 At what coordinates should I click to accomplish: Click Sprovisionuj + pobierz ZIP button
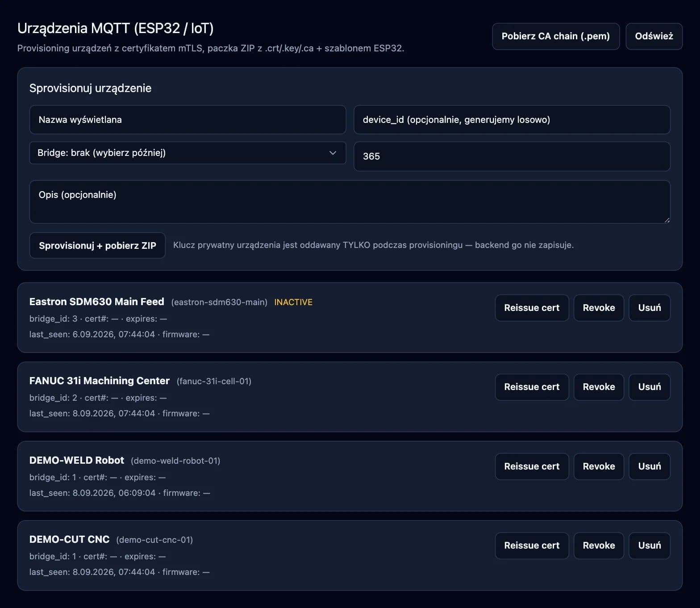click(97, 245)
